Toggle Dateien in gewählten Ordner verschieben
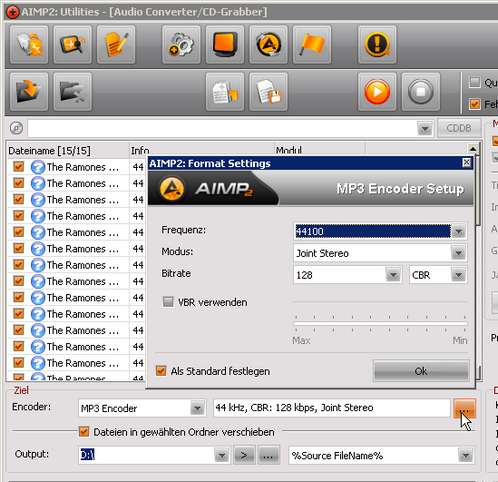Screen dimensions: 498x482 [x=84, y=432]
